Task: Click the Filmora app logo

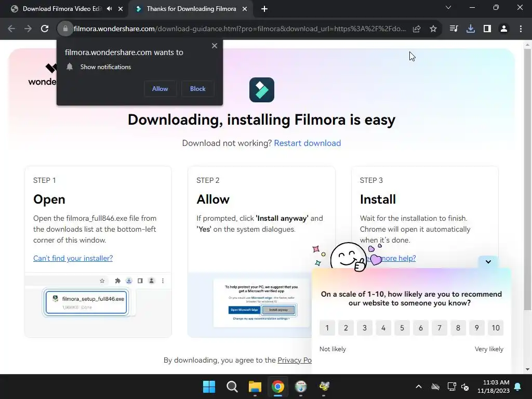Action: [262, 89]
